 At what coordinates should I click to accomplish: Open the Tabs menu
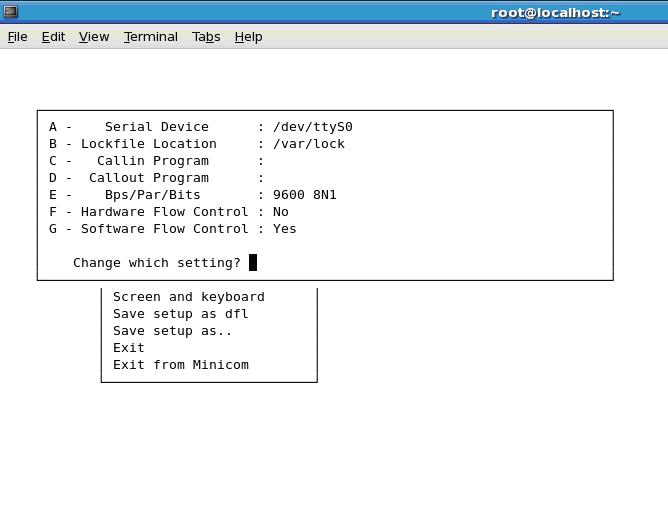206,37
